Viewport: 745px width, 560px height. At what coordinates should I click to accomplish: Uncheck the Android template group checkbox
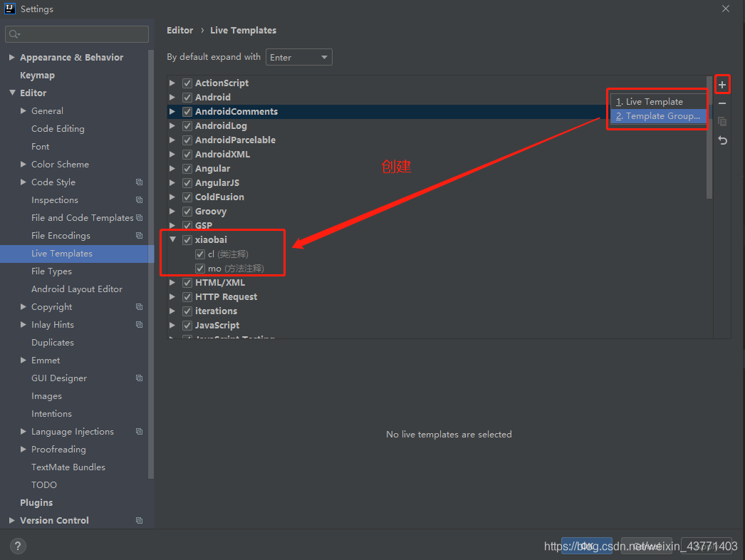point(187,98)
